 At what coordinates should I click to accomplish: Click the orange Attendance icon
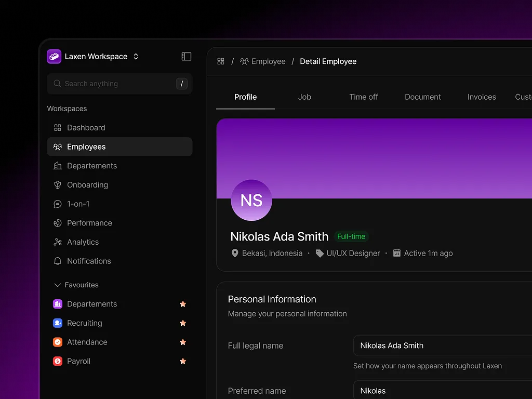click(x=58, y=342)
